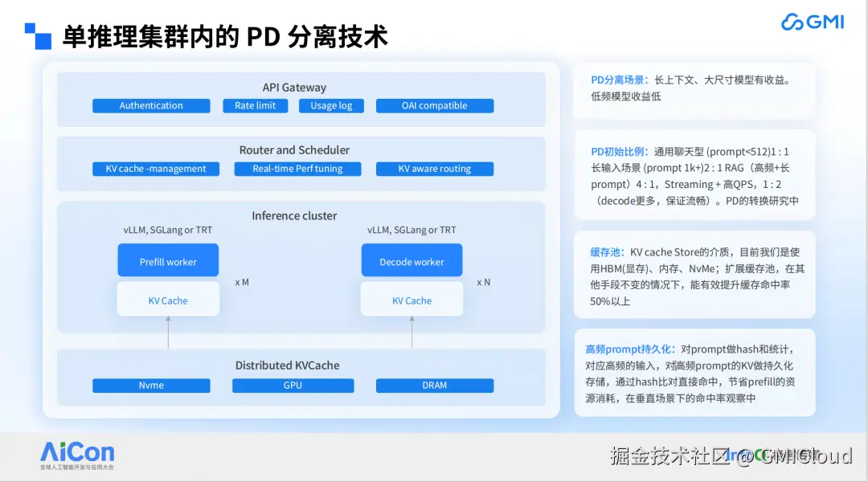Toggle the OAI compatible option
This screenshot has height=482, width=868.
point(434,105)
